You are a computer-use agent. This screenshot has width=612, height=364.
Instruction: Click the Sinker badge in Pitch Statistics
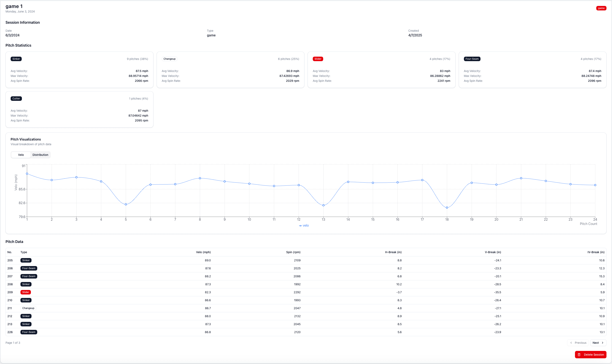(16, 59)
